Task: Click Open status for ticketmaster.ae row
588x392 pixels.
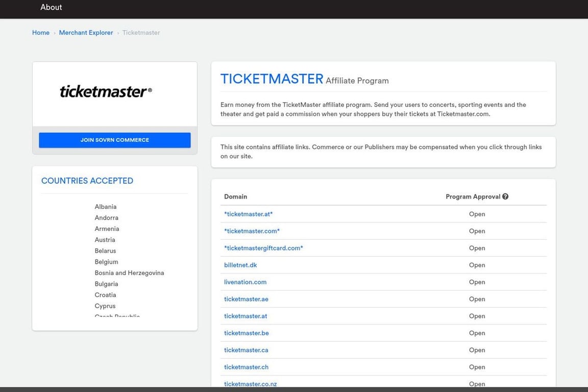Action: [x=477, y=299]
